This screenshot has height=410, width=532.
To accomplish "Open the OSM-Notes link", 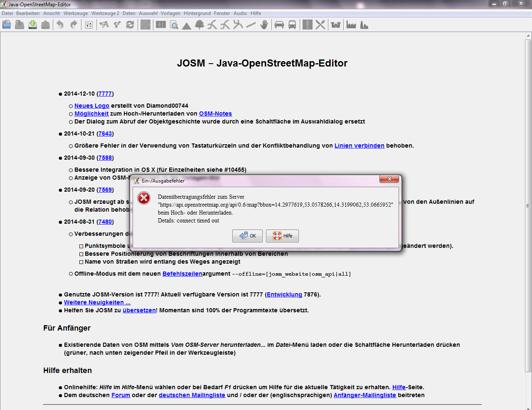I will pyautogui.click(x=215, y=114).
